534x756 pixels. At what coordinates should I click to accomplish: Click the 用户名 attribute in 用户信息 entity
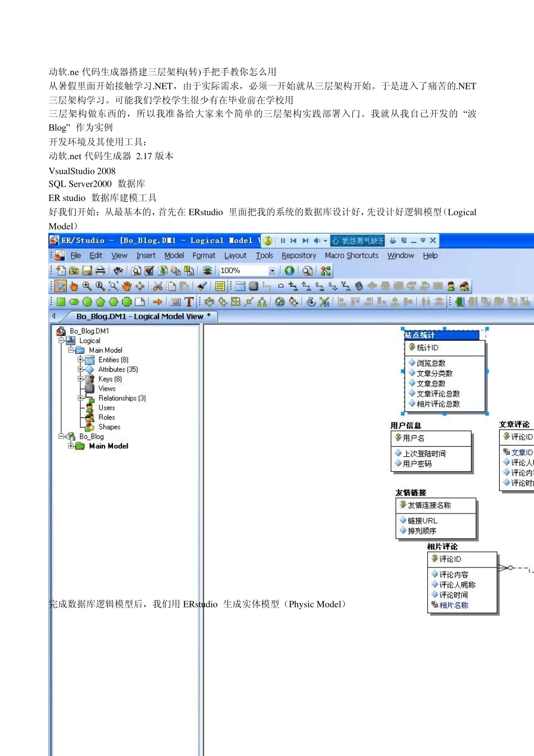[414, 438]
